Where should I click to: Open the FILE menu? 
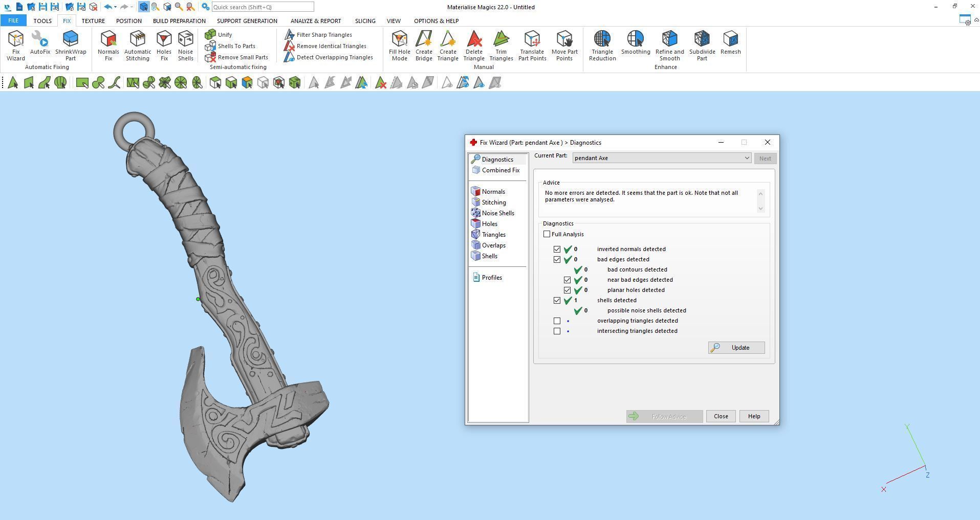coord(13,21)
